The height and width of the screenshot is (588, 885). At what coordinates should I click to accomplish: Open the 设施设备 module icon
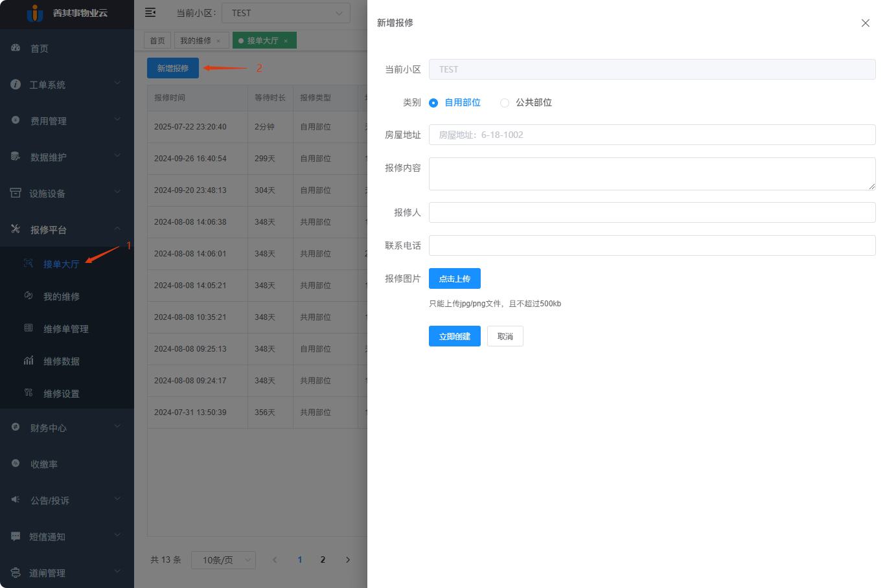click(16, 193)
